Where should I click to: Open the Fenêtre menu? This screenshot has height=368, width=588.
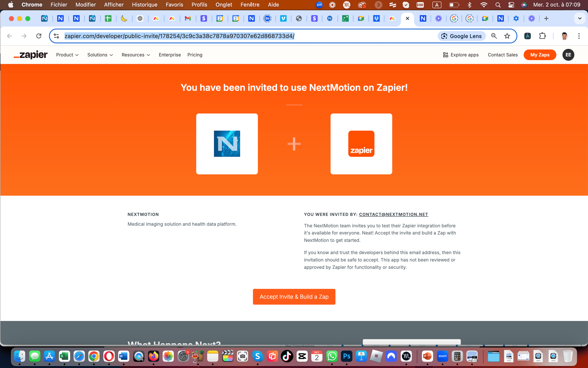click(x=250, y=5)
